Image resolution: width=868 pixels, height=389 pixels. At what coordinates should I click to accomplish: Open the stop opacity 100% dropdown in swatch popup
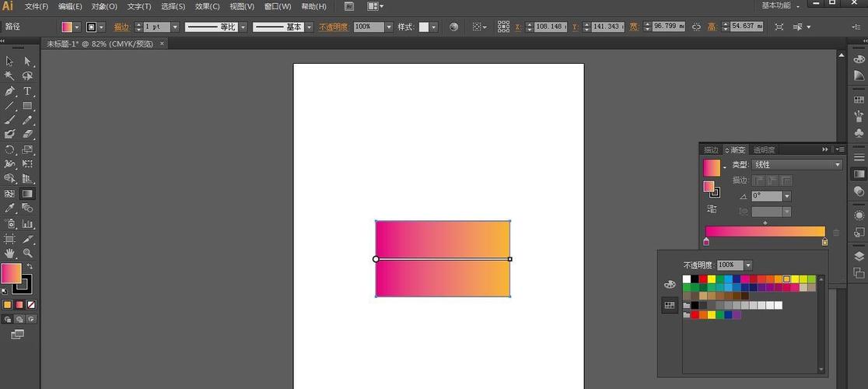tap(748, 265)
